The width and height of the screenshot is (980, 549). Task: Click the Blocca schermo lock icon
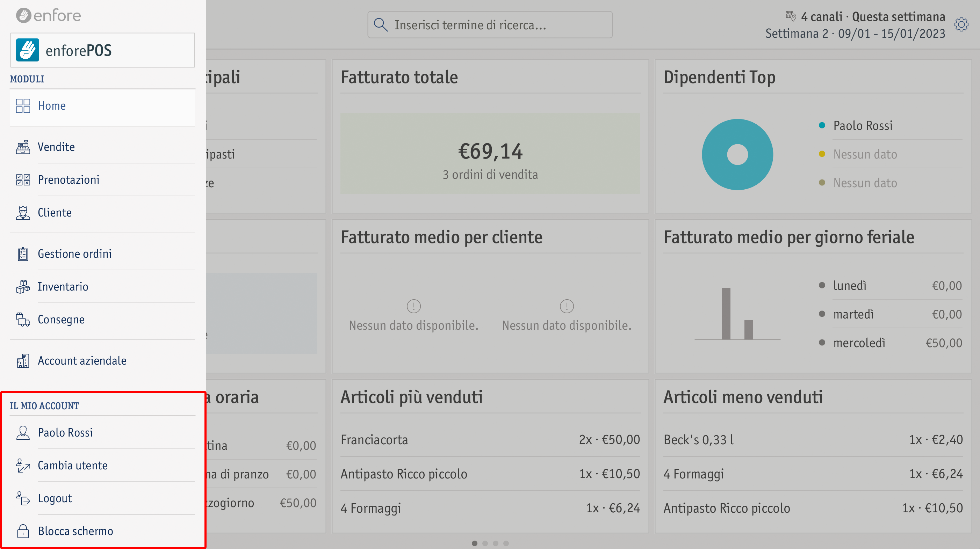click(x=23, y=531)
